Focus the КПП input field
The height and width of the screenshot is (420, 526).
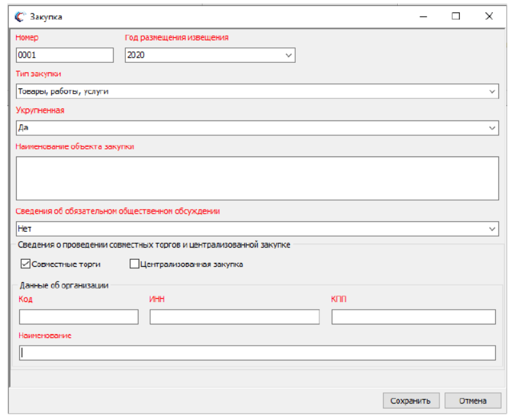pyautogui.click(x=413, y=317)
